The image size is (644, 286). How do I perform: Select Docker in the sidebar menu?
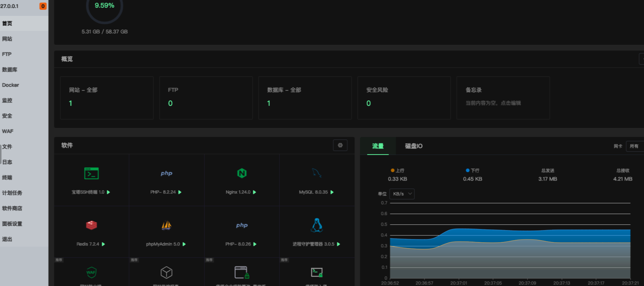[10, 85]
